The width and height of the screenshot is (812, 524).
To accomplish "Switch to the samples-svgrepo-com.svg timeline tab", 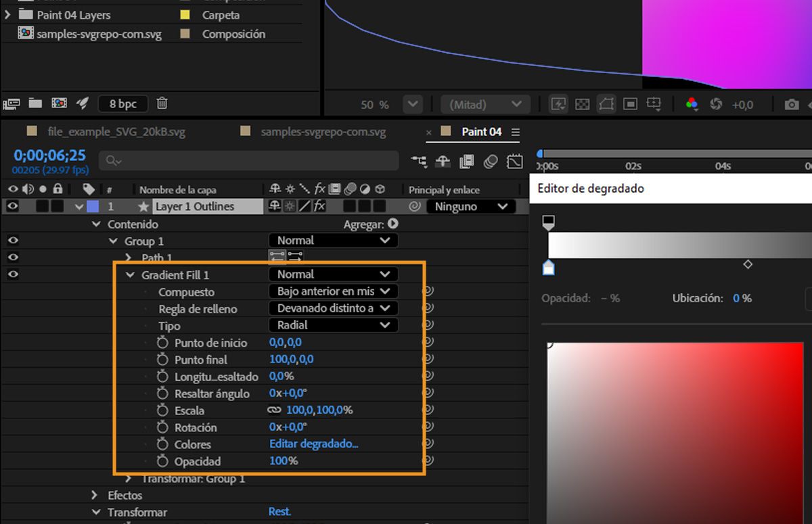I will (x=323, y=132).
